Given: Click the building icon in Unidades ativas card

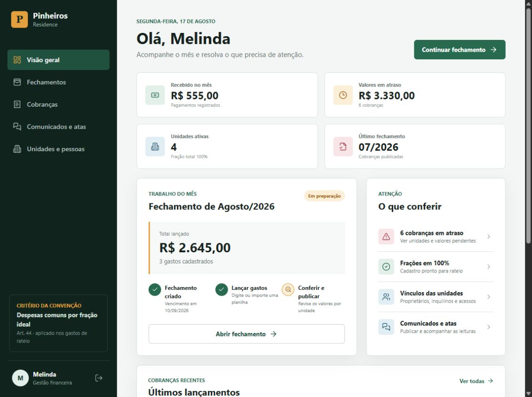Looking at the screenshot, I should pos(155,147).
